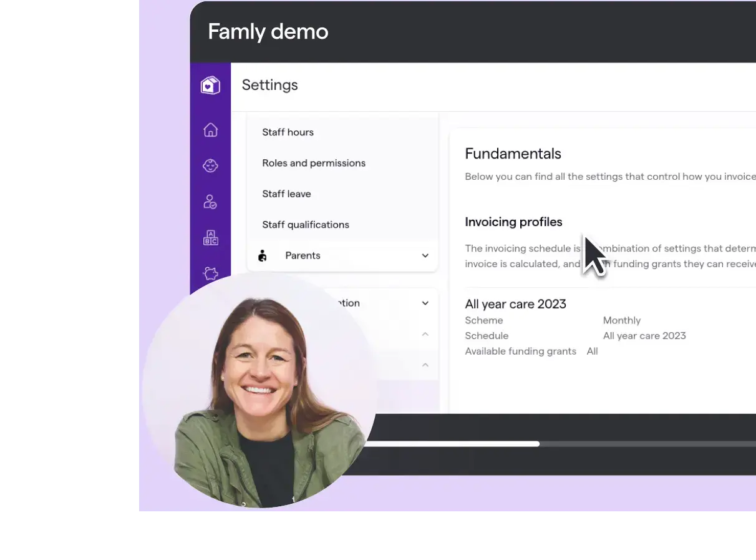Screen dimensions: 756x560
Task: Click the Monthly scheme value
Action: click(622, 320)
